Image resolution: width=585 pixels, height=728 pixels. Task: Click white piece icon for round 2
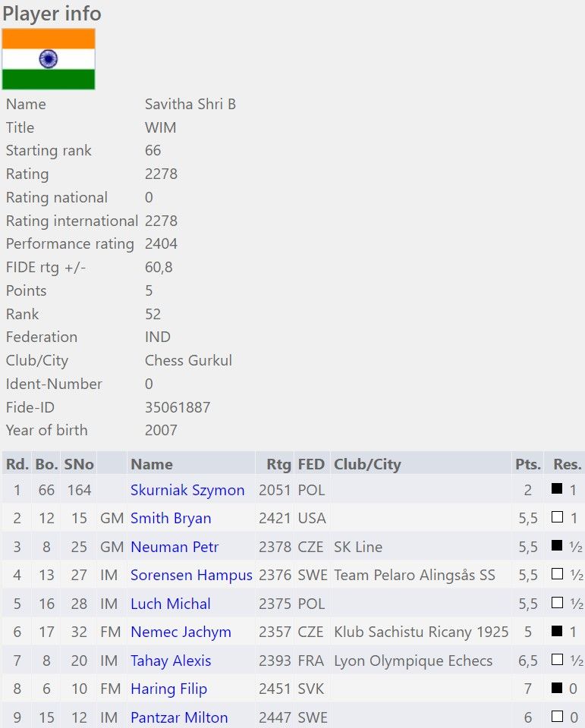tap(557, 518)
